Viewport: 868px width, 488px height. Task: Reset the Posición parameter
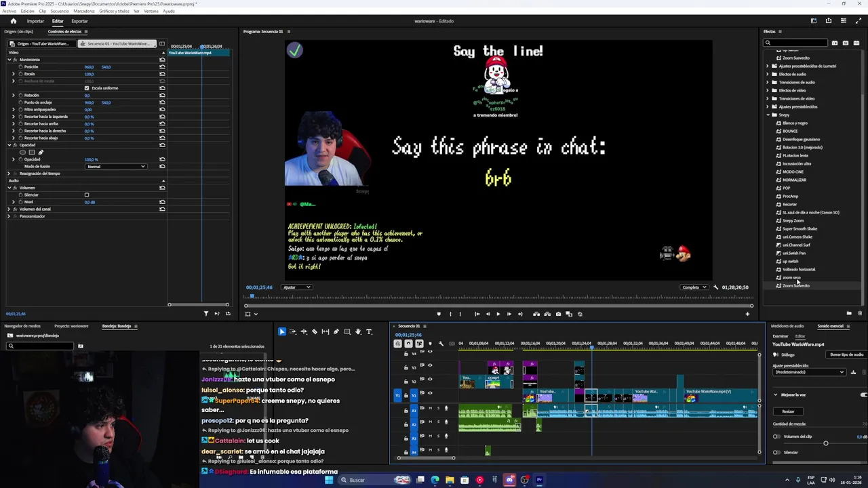click(x=162, y=66)
